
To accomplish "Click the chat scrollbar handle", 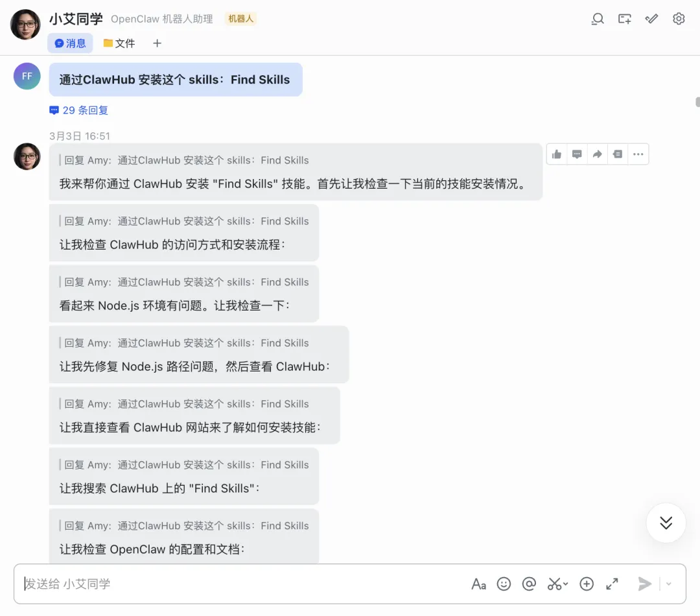I will click(697, 102).
